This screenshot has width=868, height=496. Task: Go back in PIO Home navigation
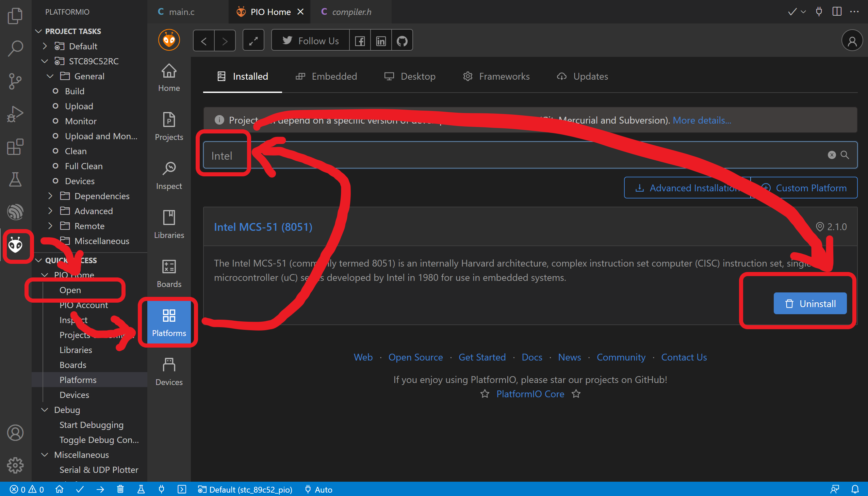tap(204, 41)
